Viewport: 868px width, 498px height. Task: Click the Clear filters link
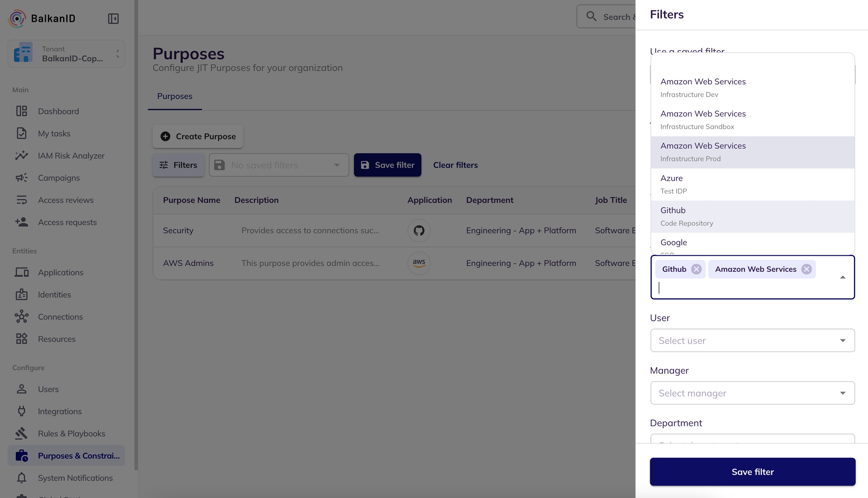point(455,165)
